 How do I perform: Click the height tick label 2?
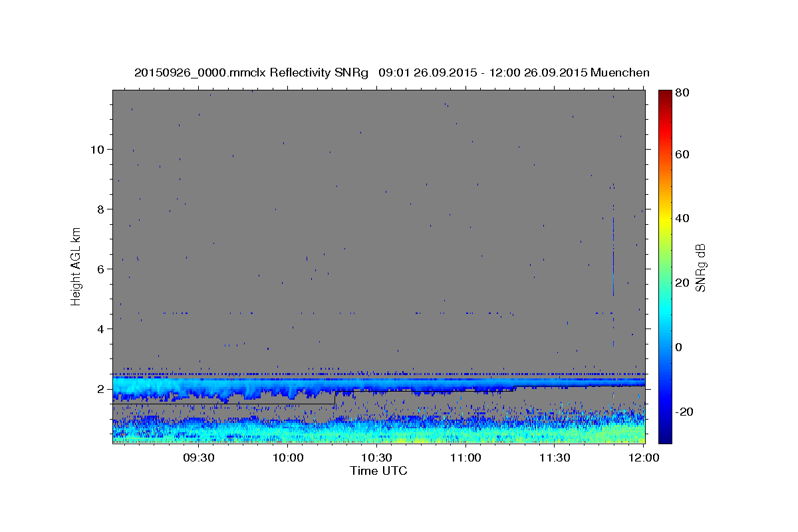pos(101,388)
